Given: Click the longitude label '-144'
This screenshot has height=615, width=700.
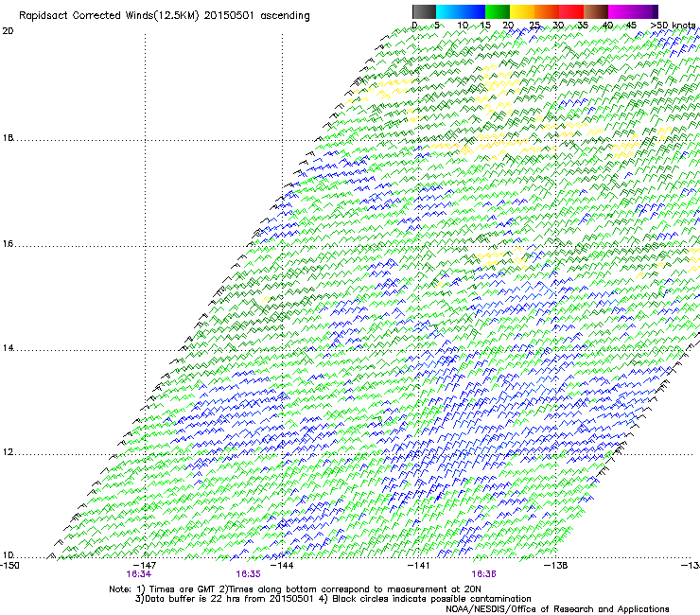Looking at the screenshot, I should pyautogui.click(x=282, y=566).
